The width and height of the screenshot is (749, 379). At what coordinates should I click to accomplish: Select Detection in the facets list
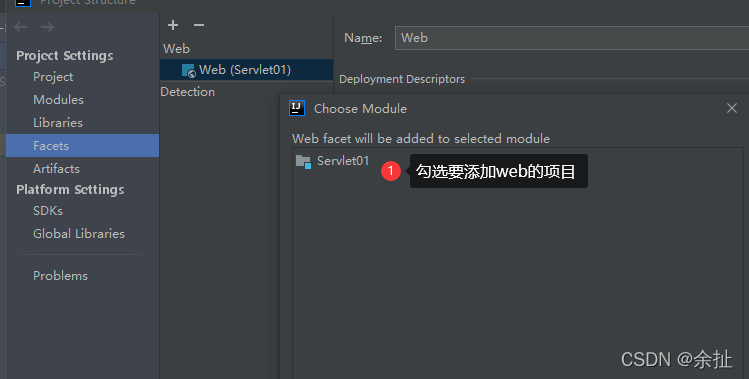[x=187, y=92]
